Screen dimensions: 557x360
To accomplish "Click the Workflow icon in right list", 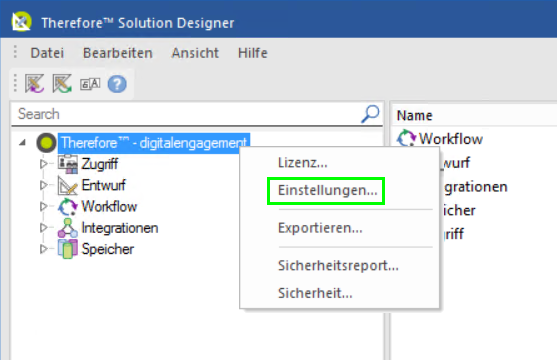I will pyautogui.click(x=406, y=138).
